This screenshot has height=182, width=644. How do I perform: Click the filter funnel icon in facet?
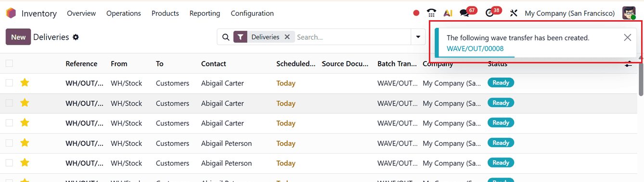pos(240,37)
